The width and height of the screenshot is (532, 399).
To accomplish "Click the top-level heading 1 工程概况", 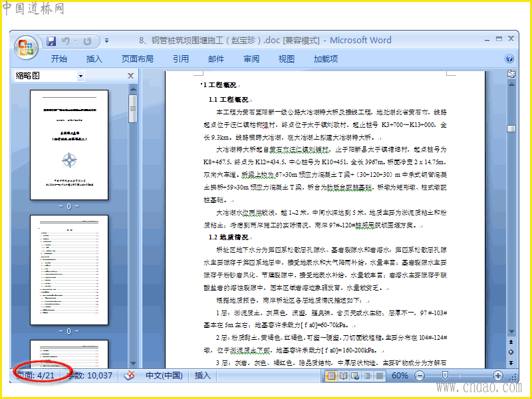I will 220,85.
